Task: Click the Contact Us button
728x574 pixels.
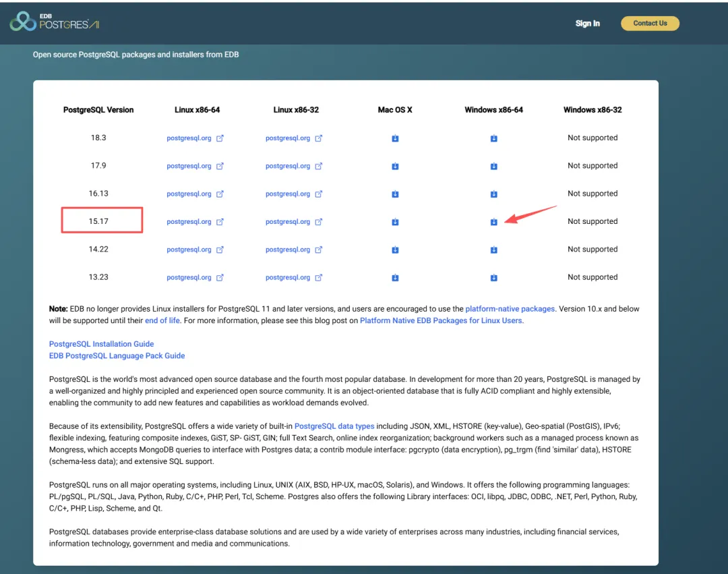Action: pyautogui.click(x=650, y=23)
